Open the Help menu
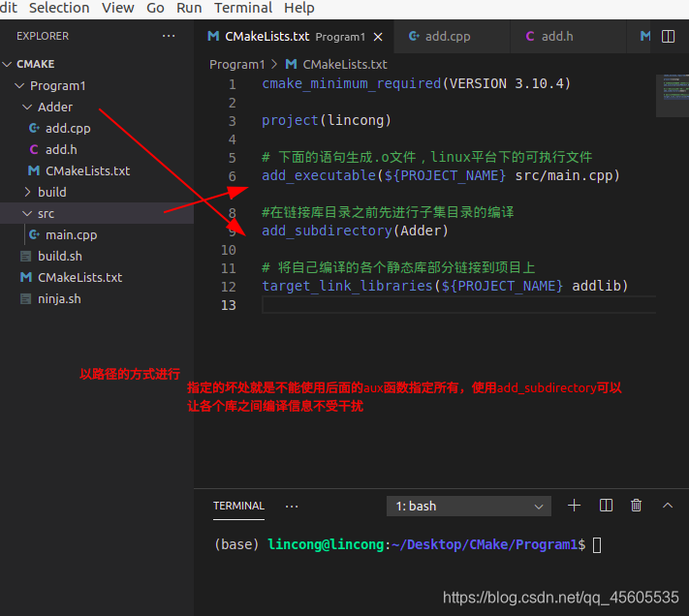Screen dimensions: 689x616 (299, 8)
